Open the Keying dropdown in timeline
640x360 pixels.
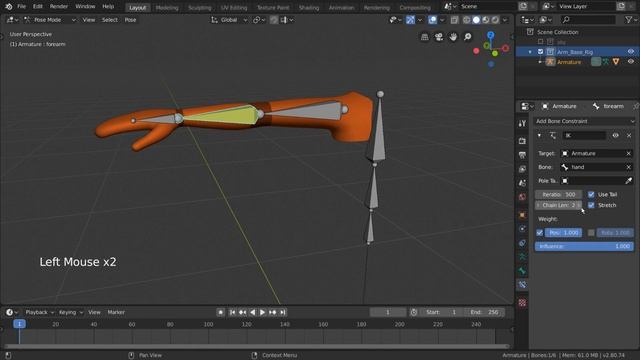coord(70,312)
